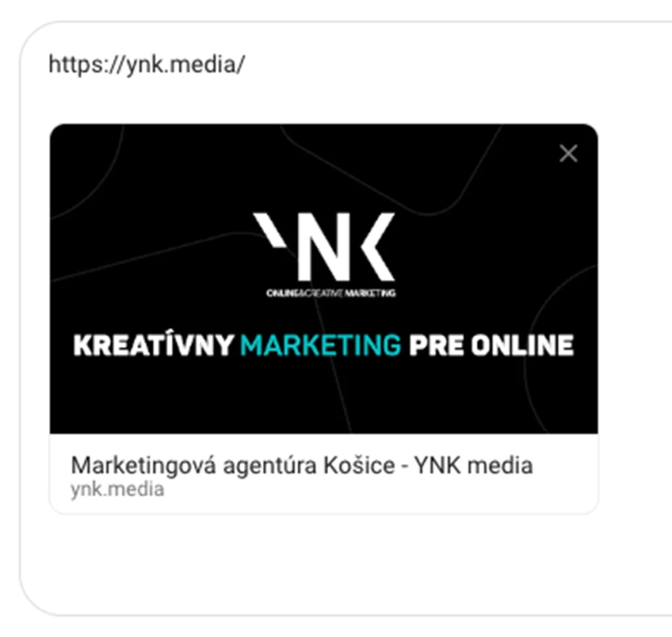Viewport: 672px width, 637px height.
Task: Remove the link preview with the X icon
Action: [568, 154]
